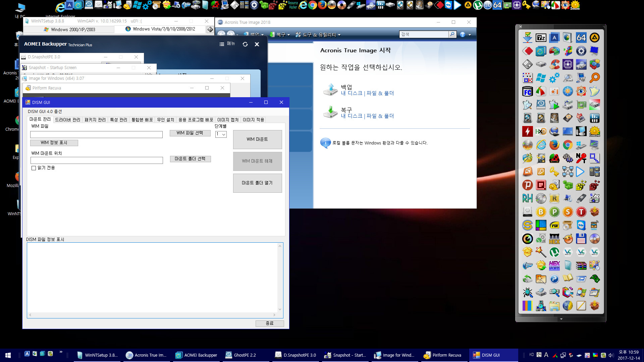Open ladybug BootIce icon in dock panel
The height and width of the screenshot is (362, 644).
(554, 158)
